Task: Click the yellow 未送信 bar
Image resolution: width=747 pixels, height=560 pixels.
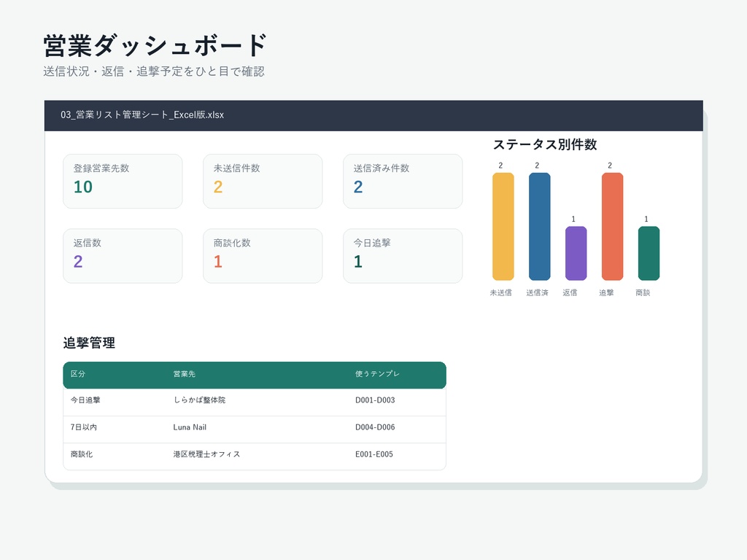Action: [503, 226]
